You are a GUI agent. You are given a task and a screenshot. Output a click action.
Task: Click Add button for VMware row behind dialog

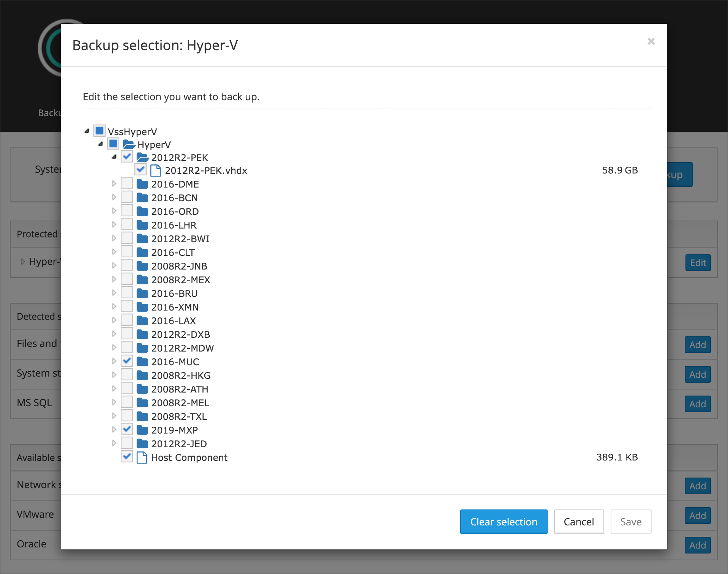[x=698, y=516]
